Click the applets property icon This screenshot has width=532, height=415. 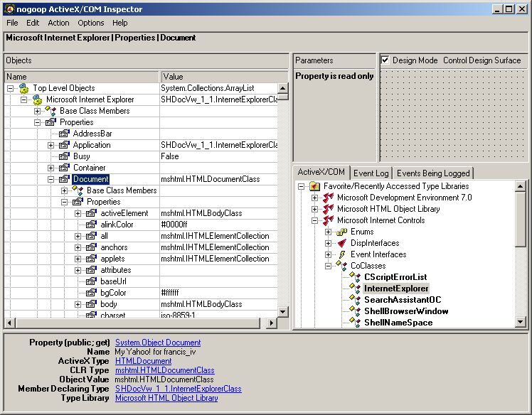coord(91,259)
